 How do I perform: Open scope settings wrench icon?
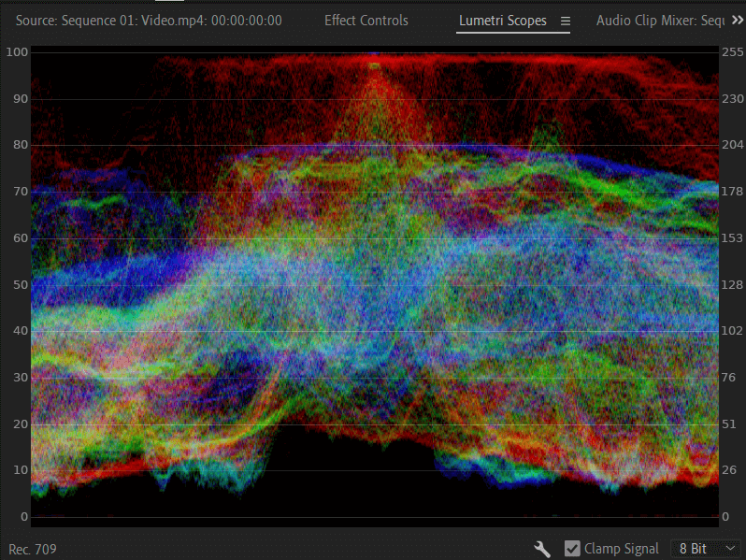click(542, 549)
